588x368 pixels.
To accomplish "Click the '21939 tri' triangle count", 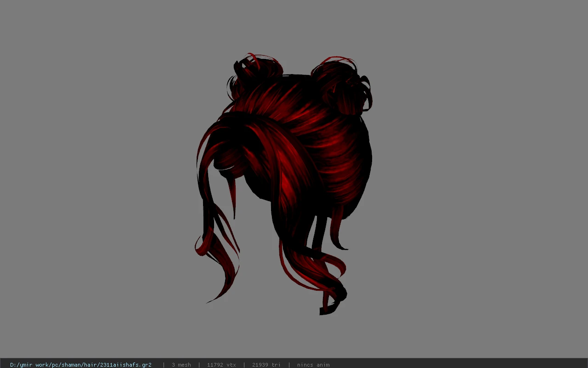I will (266, 365).
